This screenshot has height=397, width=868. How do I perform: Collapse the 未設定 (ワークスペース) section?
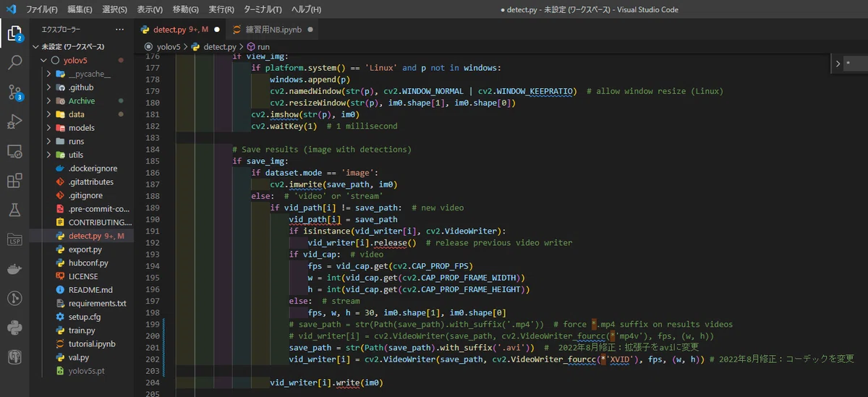pyautogui.click(x=35, y=46)
